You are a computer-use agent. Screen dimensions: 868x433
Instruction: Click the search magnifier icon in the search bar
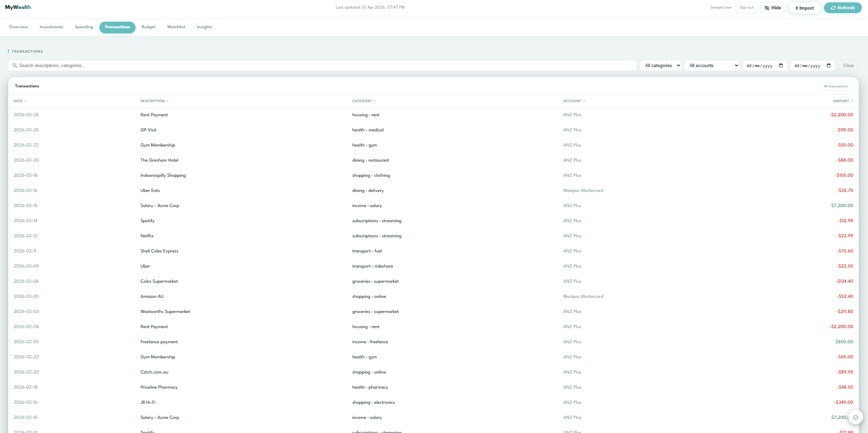tap(15, 65)
